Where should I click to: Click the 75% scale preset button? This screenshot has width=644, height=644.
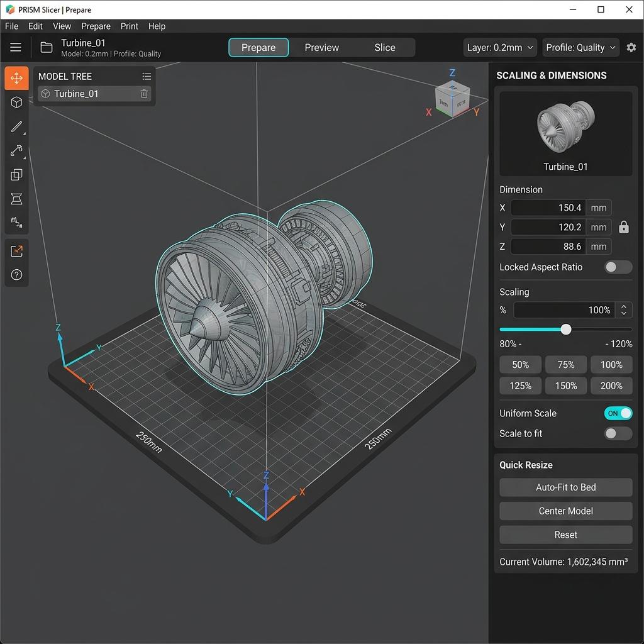pyautogui.click(x=566, y=365)
